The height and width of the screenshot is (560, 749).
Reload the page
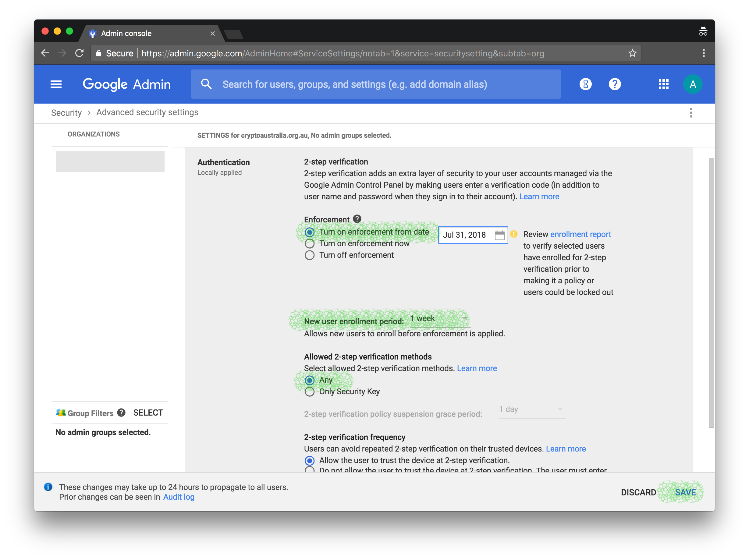pyautogui.click(x=79, y=53)
